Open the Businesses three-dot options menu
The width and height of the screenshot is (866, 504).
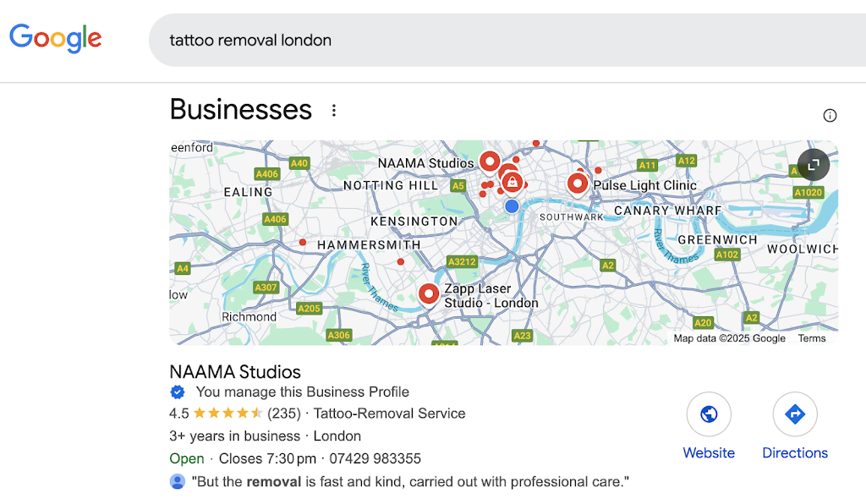[x=334, y=111]
